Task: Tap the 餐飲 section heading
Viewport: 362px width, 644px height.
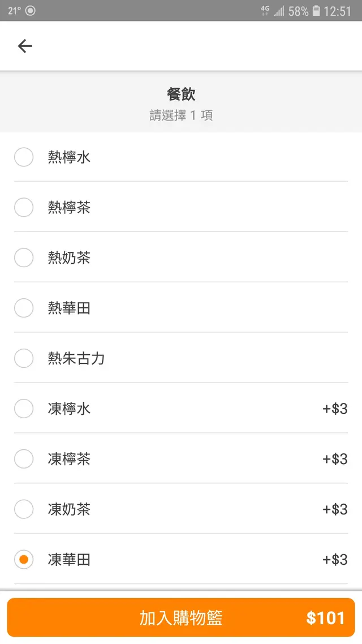Action: coord(181,94)
